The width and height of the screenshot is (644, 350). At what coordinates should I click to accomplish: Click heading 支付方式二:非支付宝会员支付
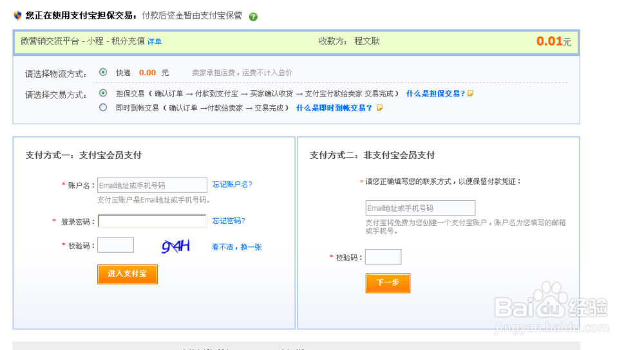tap(372, 155)
